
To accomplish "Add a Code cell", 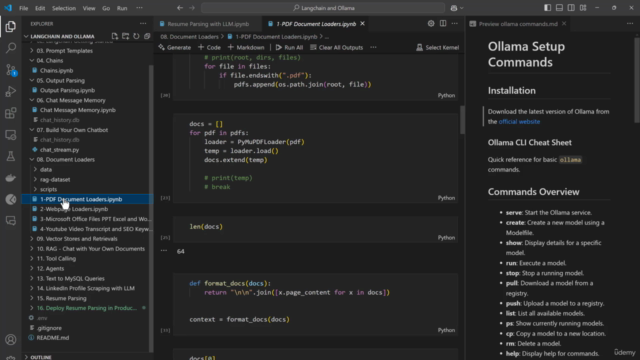I will 209,47.
